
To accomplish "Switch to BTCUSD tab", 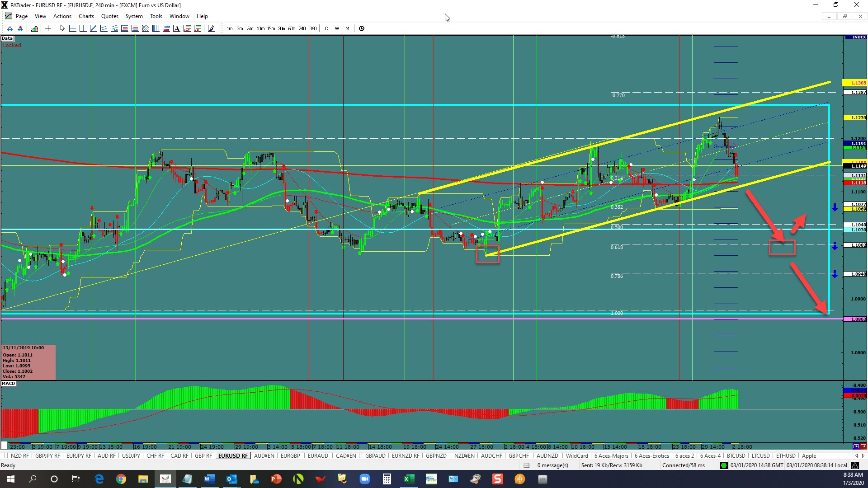I will 736,456.
